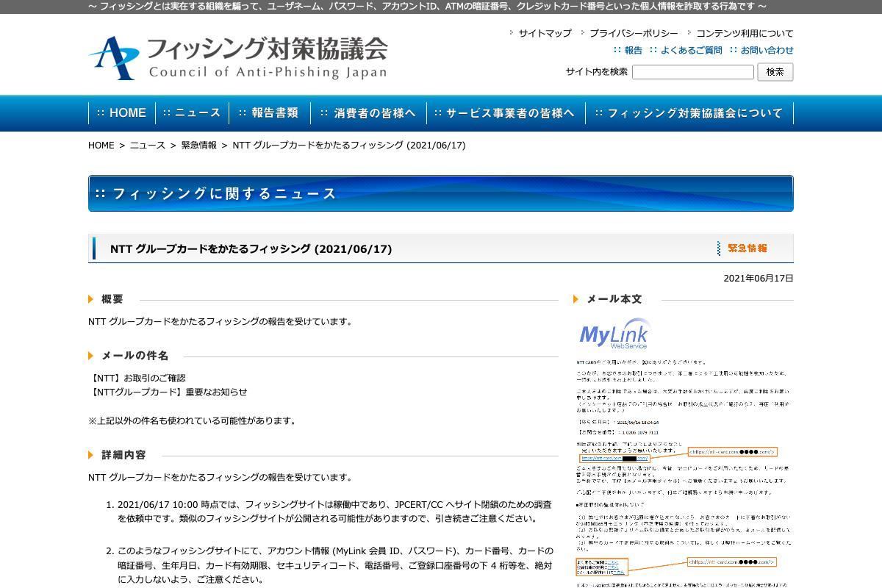Open the ニュース navigation menu item
The width and height of the screenshot is (882, 588).
(193, 113)
